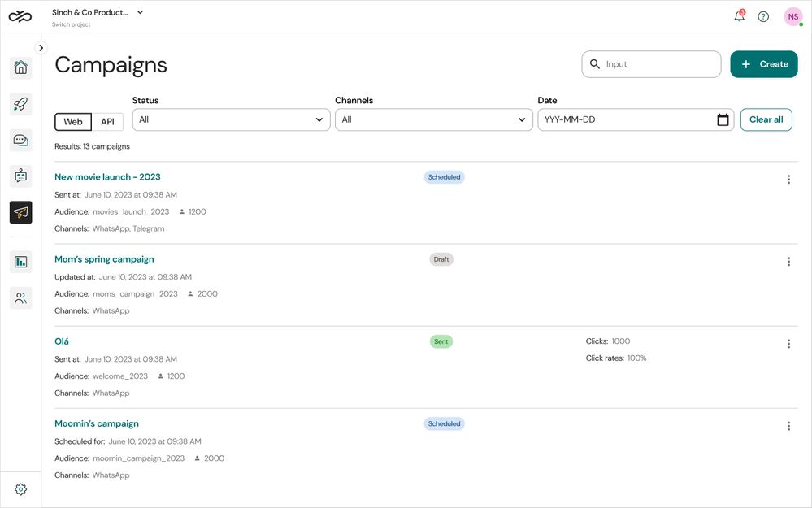Viewport: 812px width, 508px height.
Task: Open the contacts people sidebar icon
Action: pos(21,298)
